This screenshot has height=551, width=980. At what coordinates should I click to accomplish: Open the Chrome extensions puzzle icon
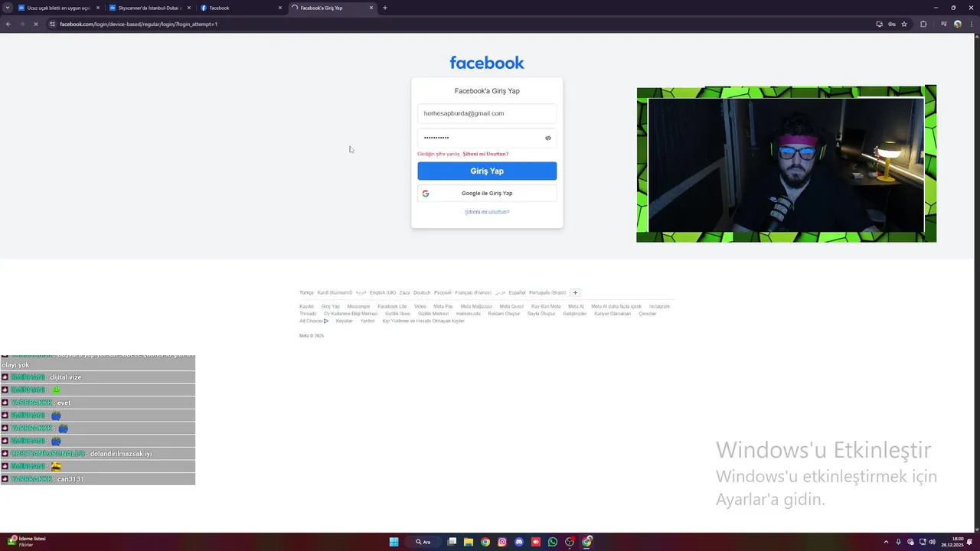coord(923,24)
